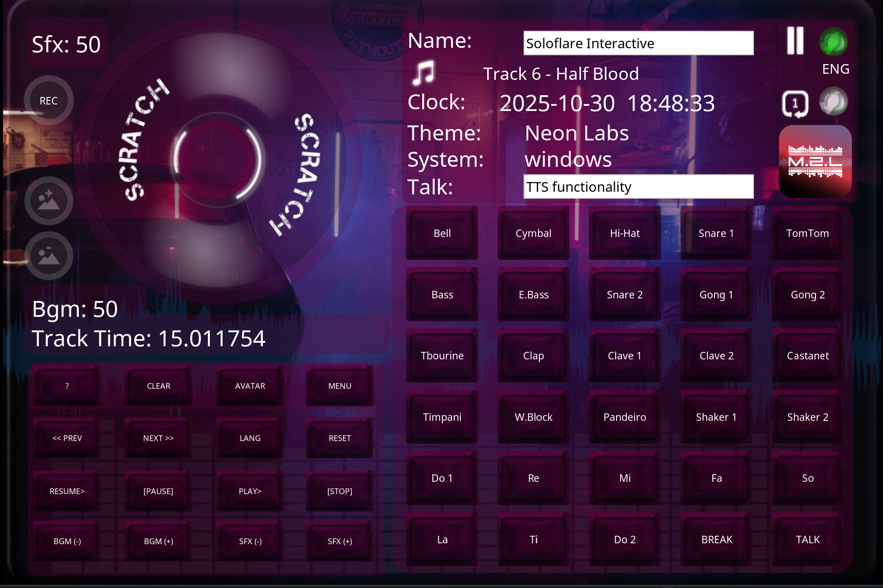Screen dimensions: 883x588
Task: Open the M.2.L app logo
Action: coord(815,161)
